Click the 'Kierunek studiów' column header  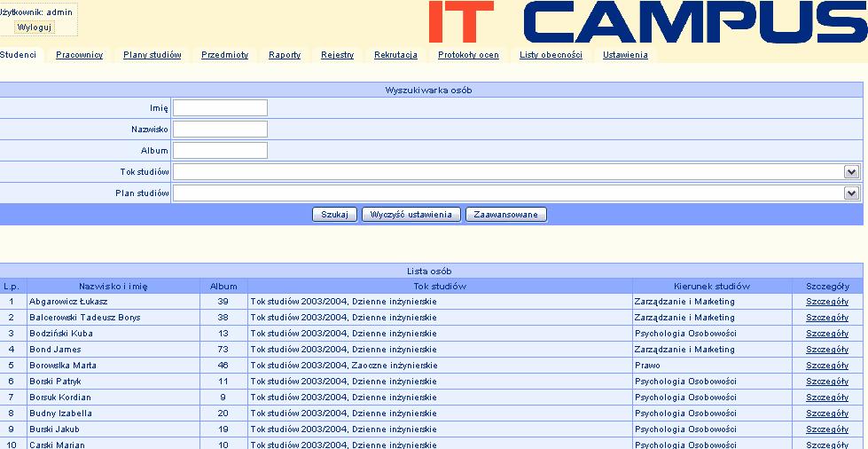tap(712, 286)
